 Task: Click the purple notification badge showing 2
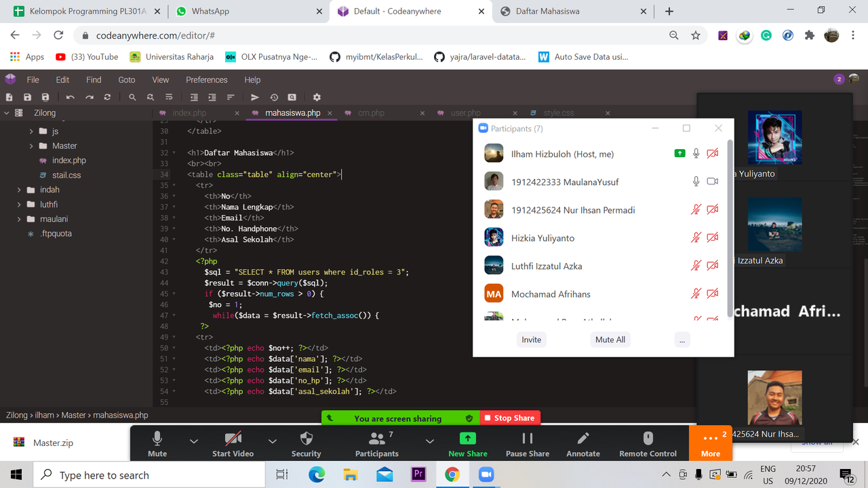839,79
